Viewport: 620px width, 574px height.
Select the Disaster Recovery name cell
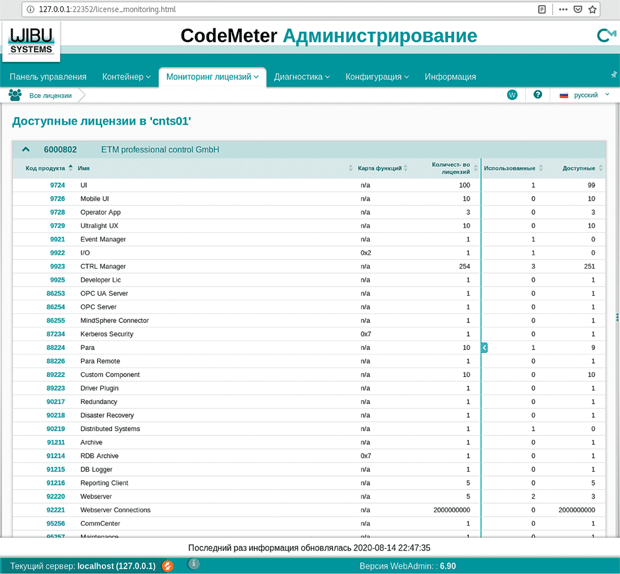(107, 415)
